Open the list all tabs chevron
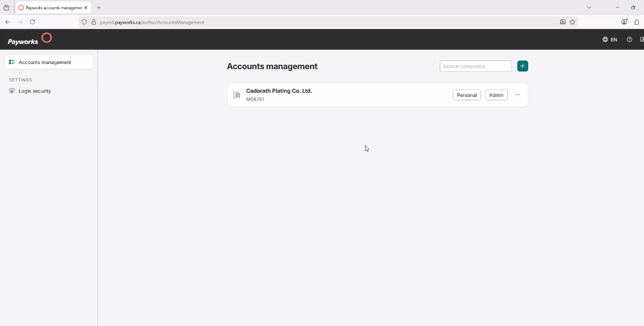Viewport: 644px width, 326px height. click(589, 7)
